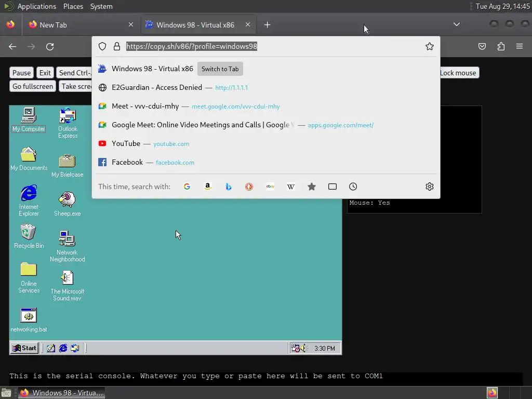Open My Briefcase desktop icon
532x399 pixels.
(x=67, y=166)
